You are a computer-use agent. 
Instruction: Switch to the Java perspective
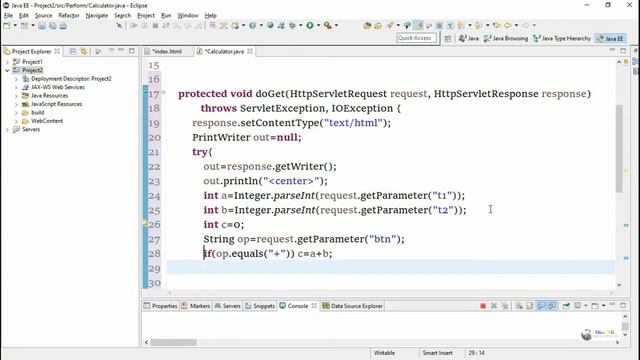click(x=469, y=38)
